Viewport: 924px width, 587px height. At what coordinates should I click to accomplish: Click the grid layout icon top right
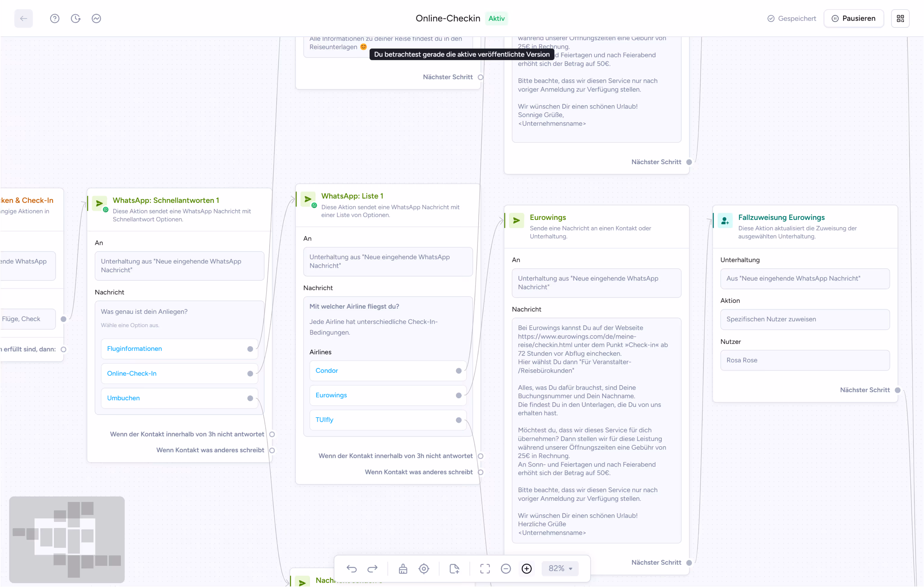point(900,19)
